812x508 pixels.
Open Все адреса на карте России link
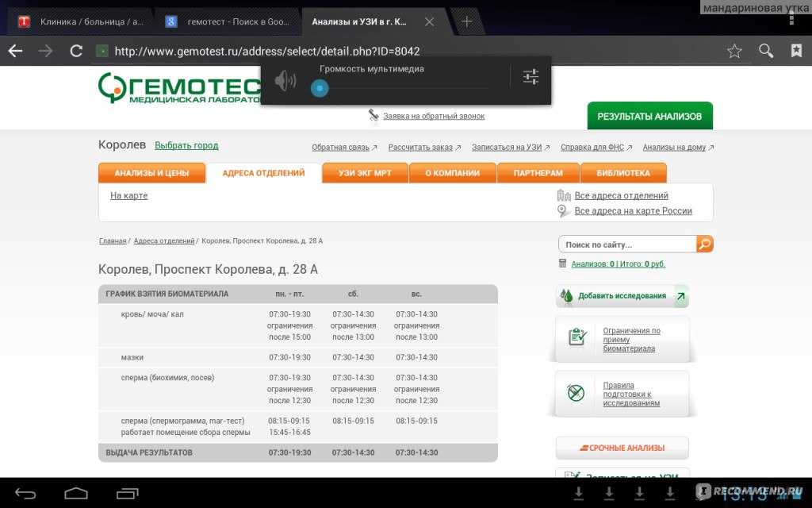coord(634,211)
